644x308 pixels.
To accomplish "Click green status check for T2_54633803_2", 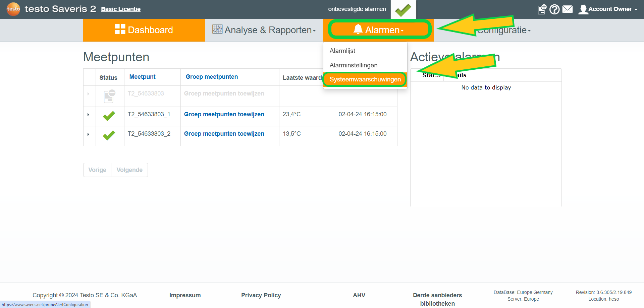I will click(x=109, y=135).
